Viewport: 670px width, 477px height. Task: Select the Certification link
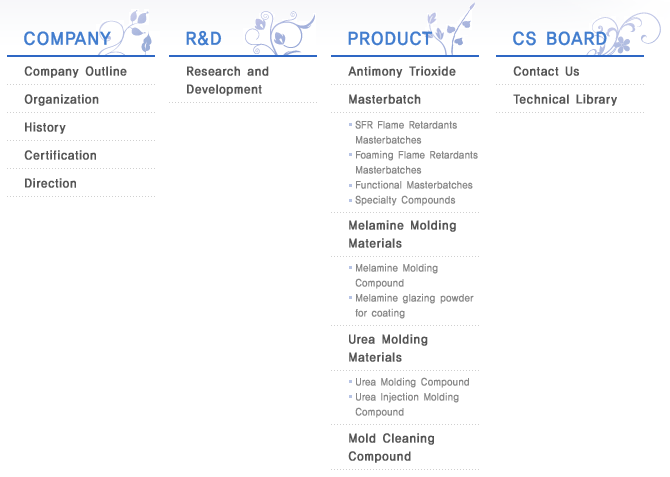pos(60,155)
